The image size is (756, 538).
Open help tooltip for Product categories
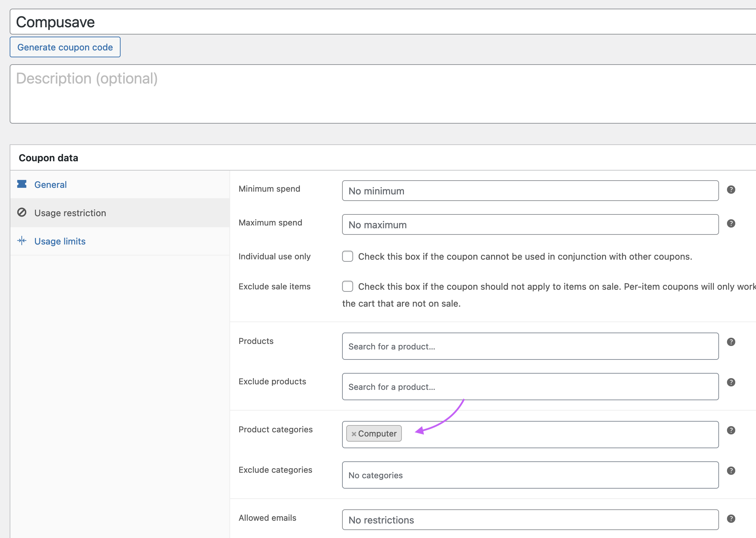pos(731,430)
